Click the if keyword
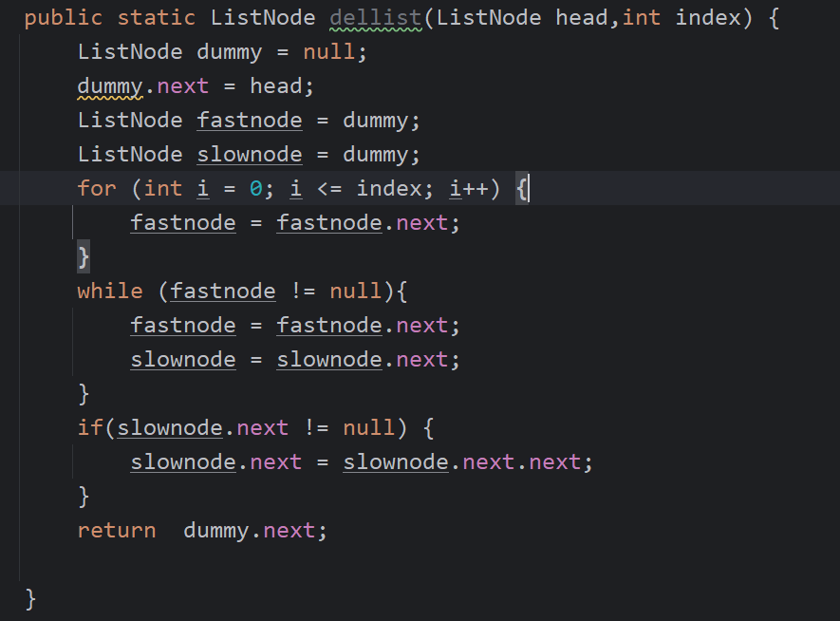Screen dimensions: 840x621 90,427
